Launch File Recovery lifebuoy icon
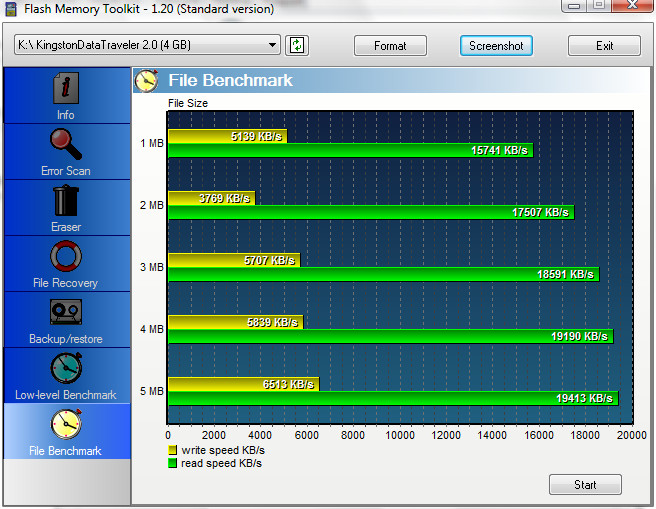 coord(66,257)
